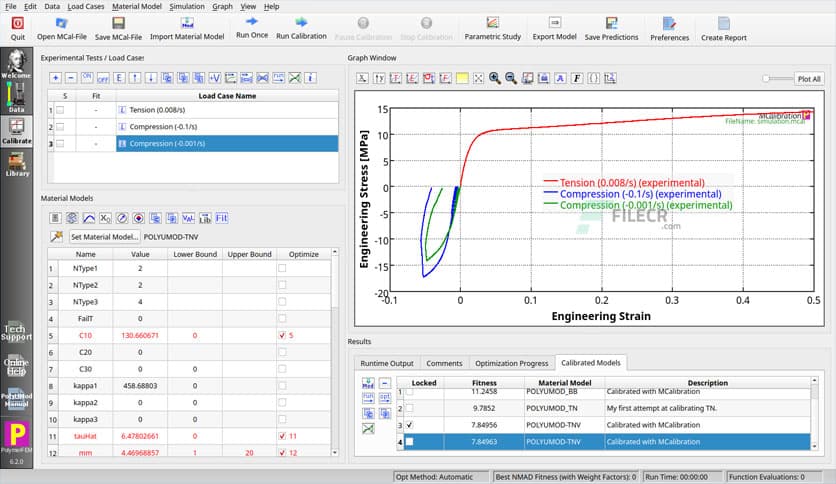Image resolution: width=836 pixels, height=484 pixels.
Task: Click X0 icon in Material Models toolbar
Action: 105,218
